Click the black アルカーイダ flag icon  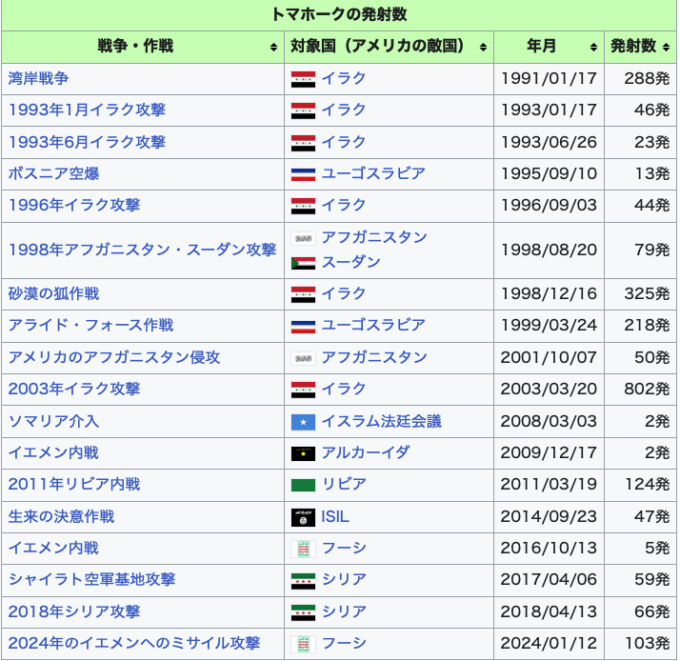[303, 453]
